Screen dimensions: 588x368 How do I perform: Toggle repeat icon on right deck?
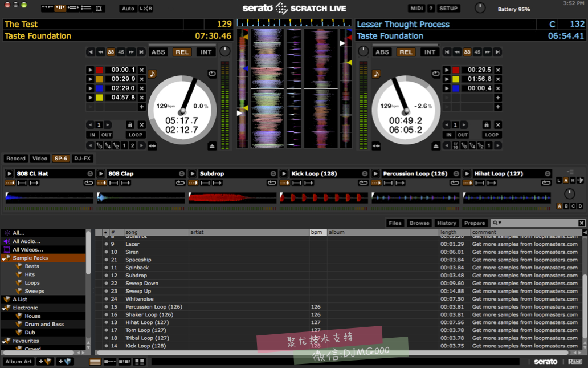[x=435, y=74]
